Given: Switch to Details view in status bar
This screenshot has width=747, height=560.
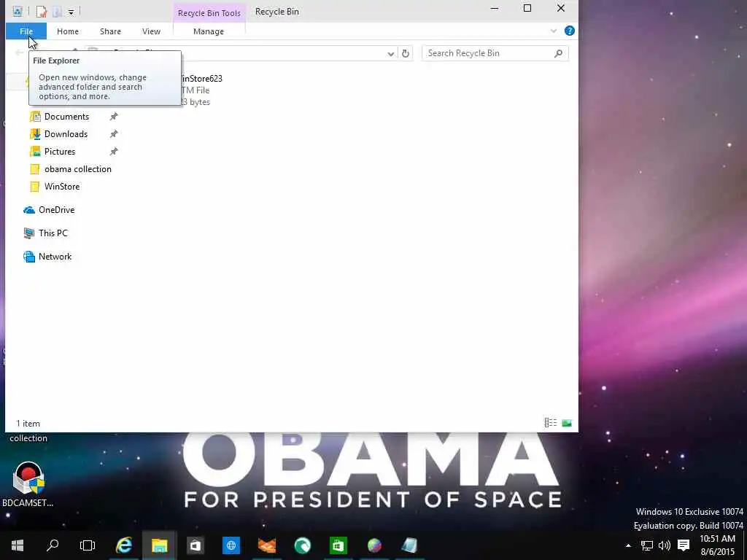Looking at the screenshot, I should click(x=550, y=423).
